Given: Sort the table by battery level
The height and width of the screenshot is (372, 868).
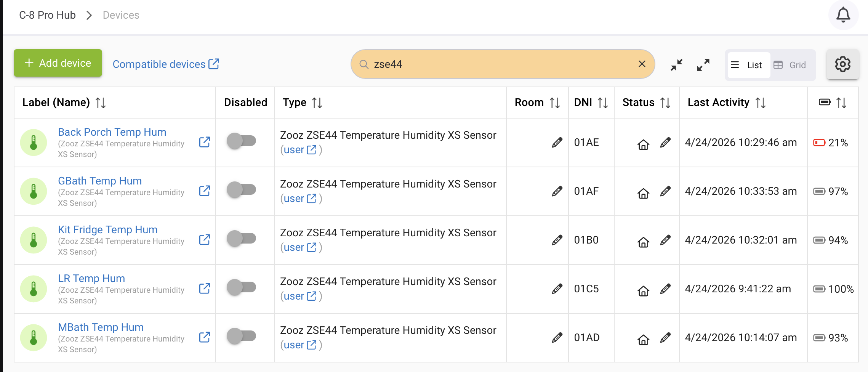Looking at the screenshot, I should [x=841, y=103].
